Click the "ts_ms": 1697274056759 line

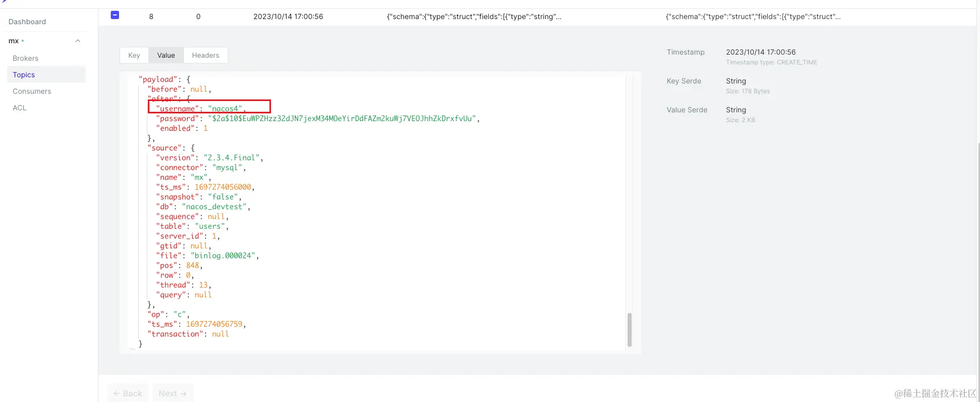pyautogui.click(x=197, y=324)
